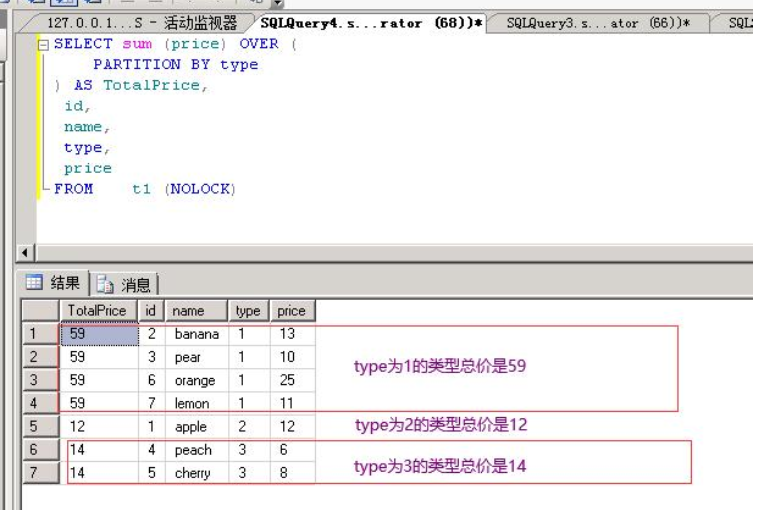The image size is (760, 510).
Task: Click the orange name cell
Action: [x=196, y=381]
